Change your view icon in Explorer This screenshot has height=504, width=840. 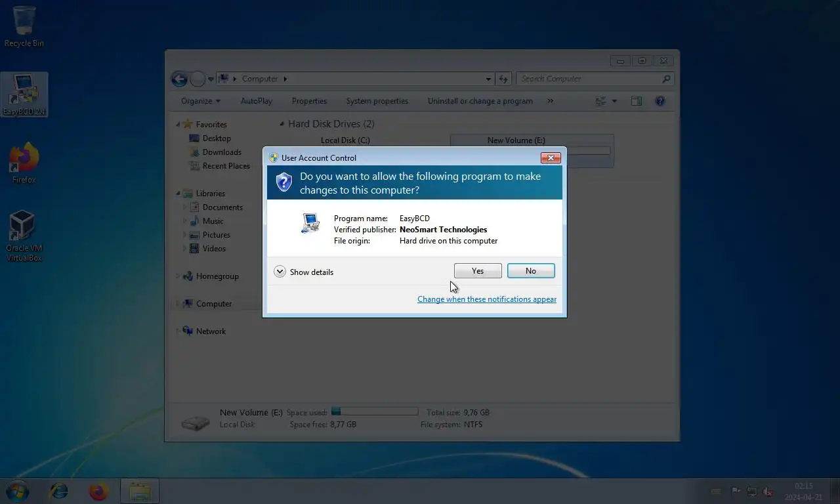tap(600, 101)
